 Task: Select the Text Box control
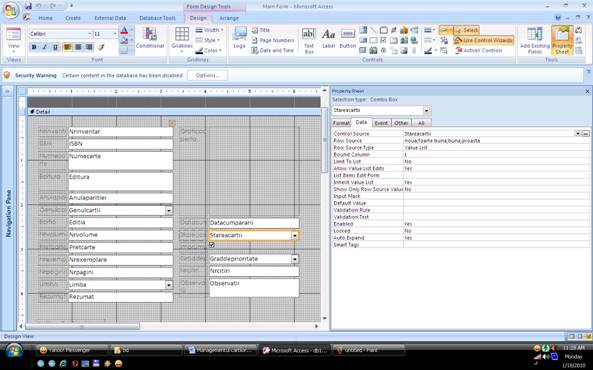(309, 40)
